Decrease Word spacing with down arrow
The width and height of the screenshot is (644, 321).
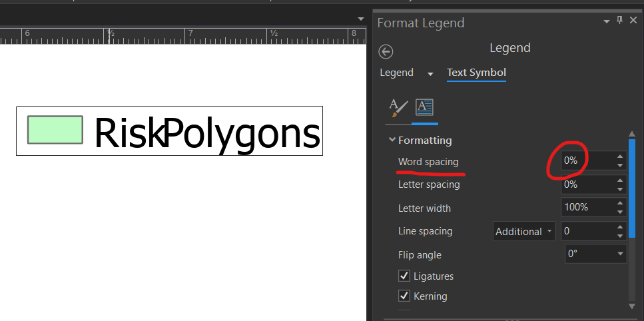(620, 165)
